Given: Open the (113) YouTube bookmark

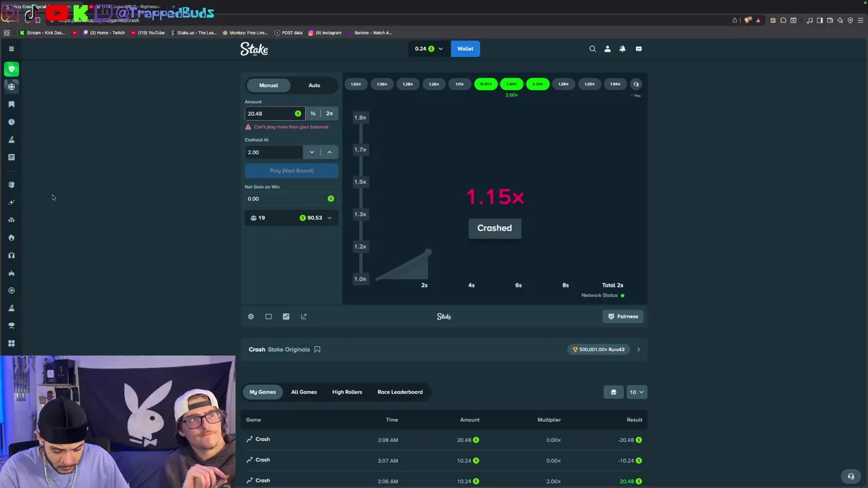Looking at the screenshot, I should pyautogui.click(x=148, y=33).
